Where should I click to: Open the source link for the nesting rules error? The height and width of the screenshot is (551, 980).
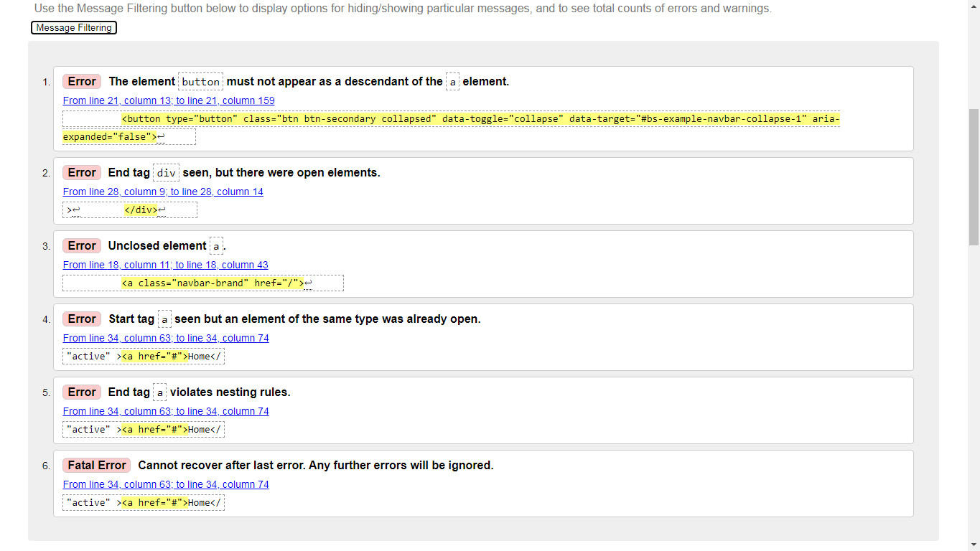165,411
